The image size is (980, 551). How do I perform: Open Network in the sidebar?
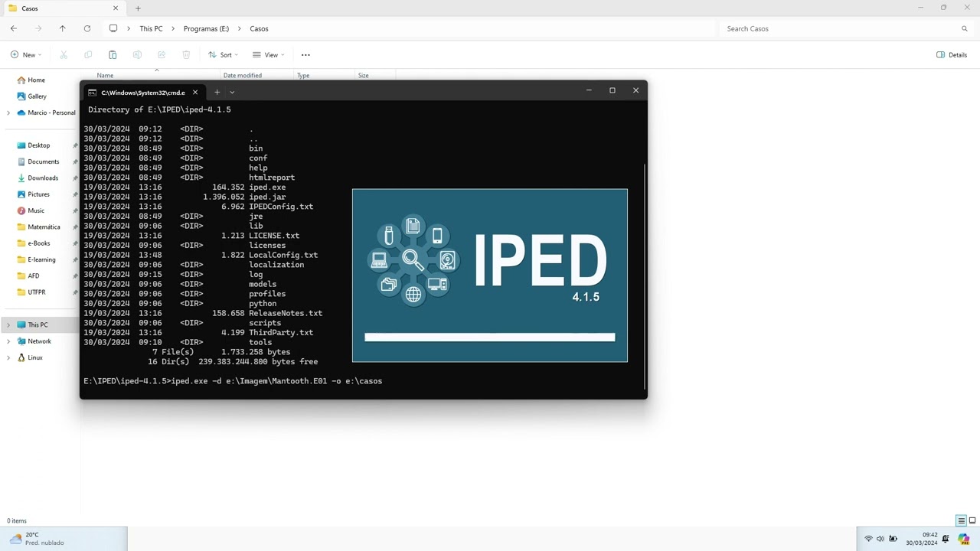(x=39, y=341)
